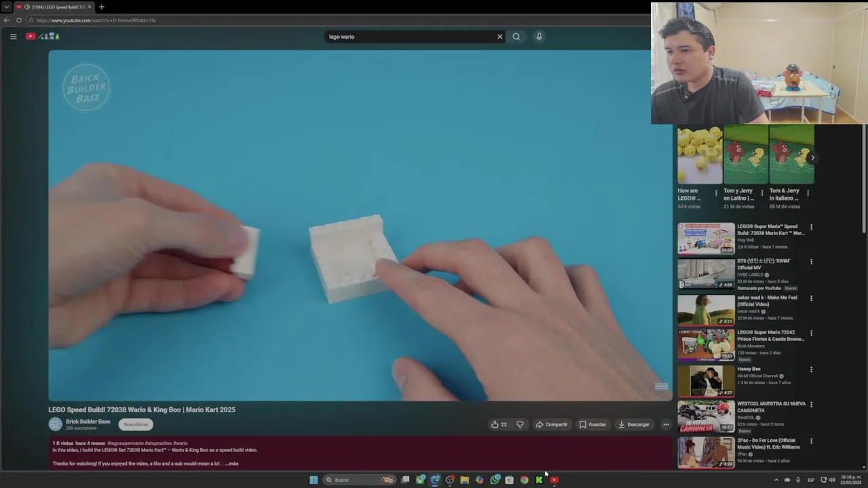The image size is (868, 488).
Task: Open the Brick Builder Base channel avatar
Action: (x=55, y=424)
